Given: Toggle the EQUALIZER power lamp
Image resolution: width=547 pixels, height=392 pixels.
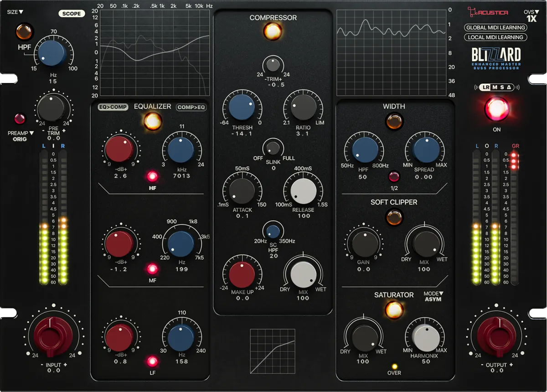Looking at the screenshot, I should point(152,121).
